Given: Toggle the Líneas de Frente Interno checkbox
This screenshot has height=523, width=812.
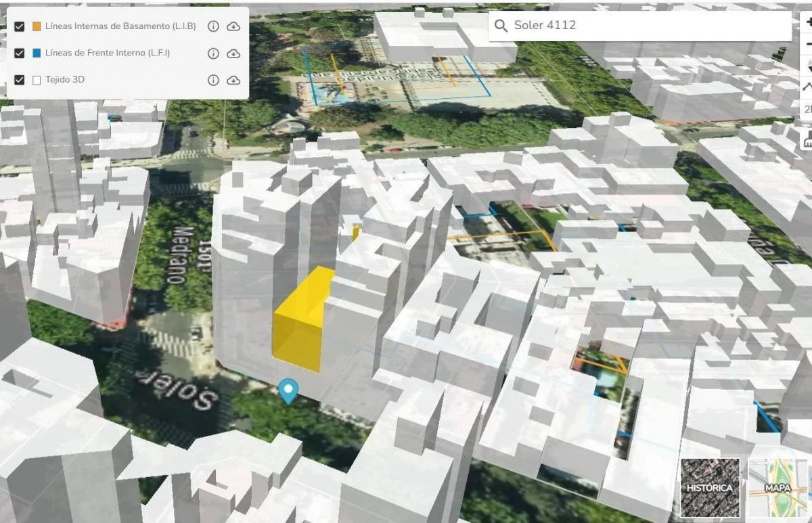Looking at the screenshot, I should [20, 53].
